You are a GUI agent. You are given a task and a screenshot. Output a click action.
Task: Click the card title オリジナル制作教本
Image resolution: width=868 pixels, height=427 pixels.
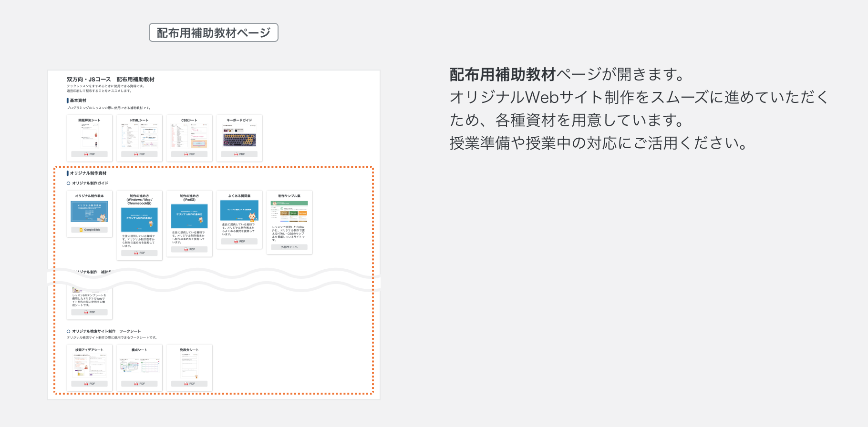[x=89, y=196]
